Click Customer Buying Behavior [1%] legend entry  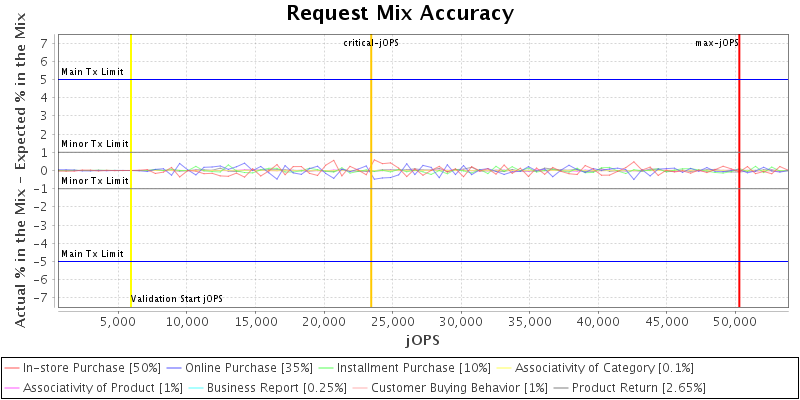[x=448, y=387]
